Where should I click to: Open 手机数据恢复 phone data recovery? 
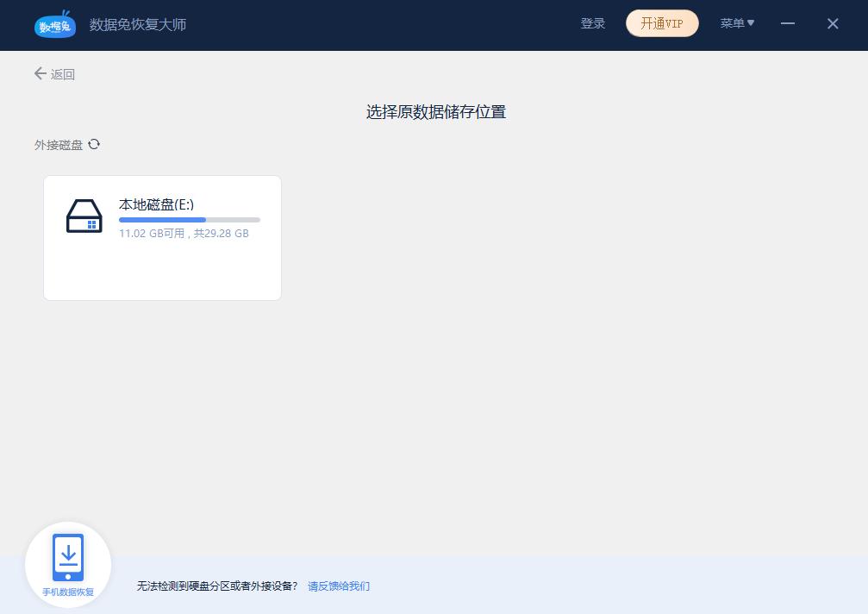point(68,563)
